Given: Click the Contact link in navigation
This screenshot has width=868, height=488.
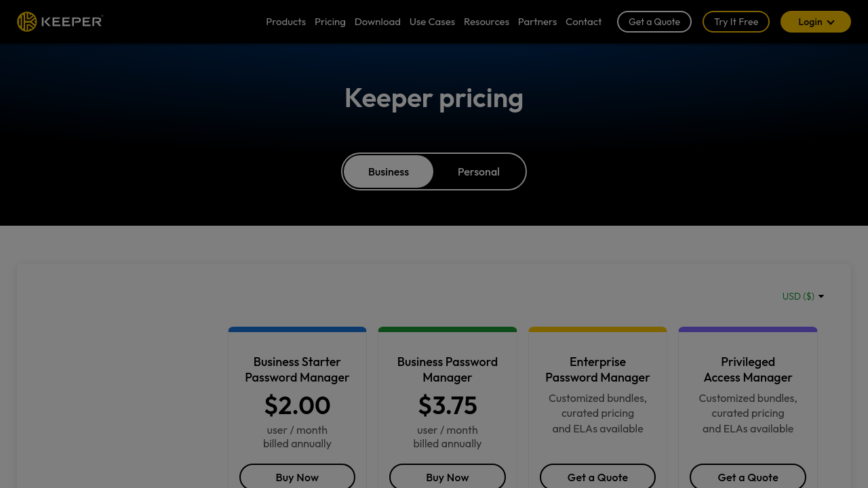Looking at the screenshot, I should click(x=583, y=22).
